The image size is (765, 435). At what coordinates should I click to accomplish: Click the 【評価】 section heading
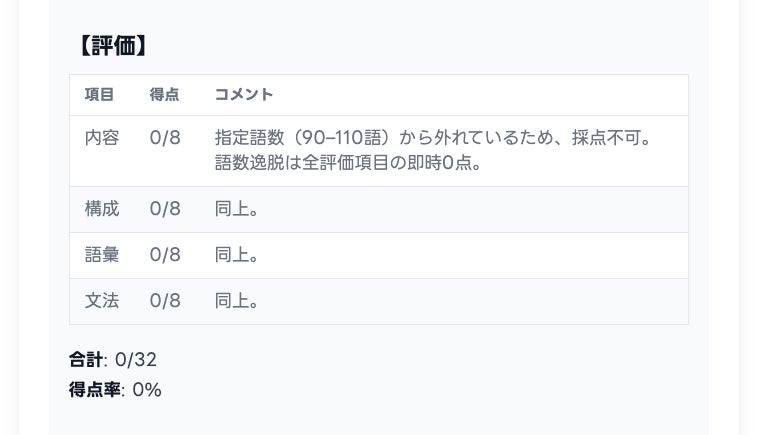tap(112, 46)
